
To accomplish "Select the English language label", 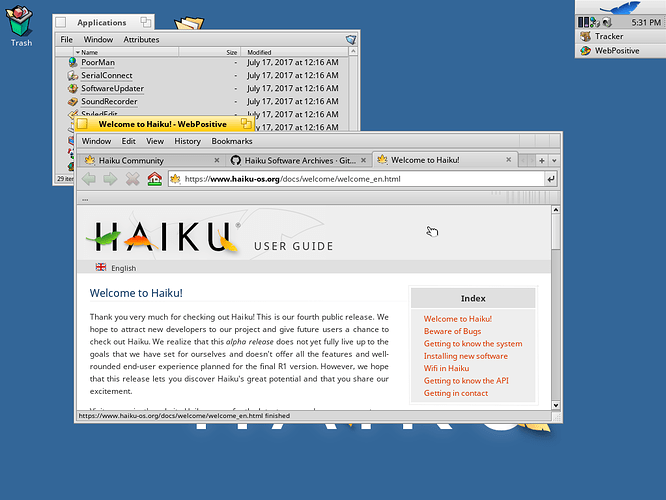I will [123, 268].
